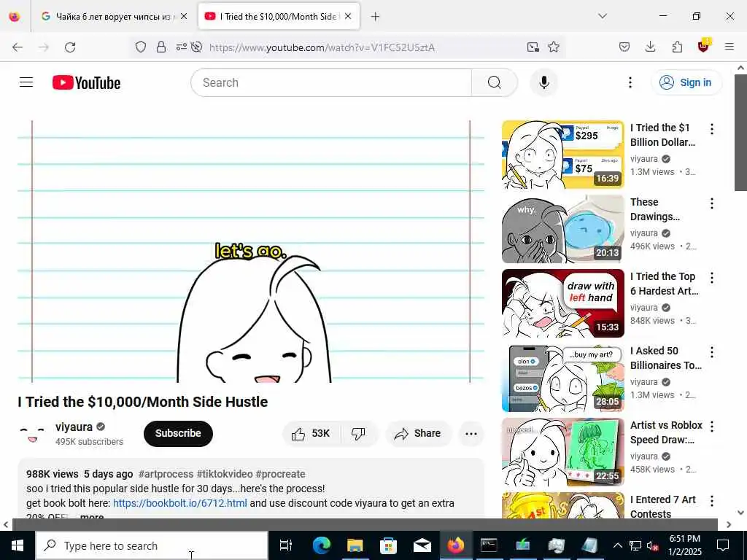The image size is (747, 560).
Task: Go back with the browser back arrow
Action: tap(18, 47)
